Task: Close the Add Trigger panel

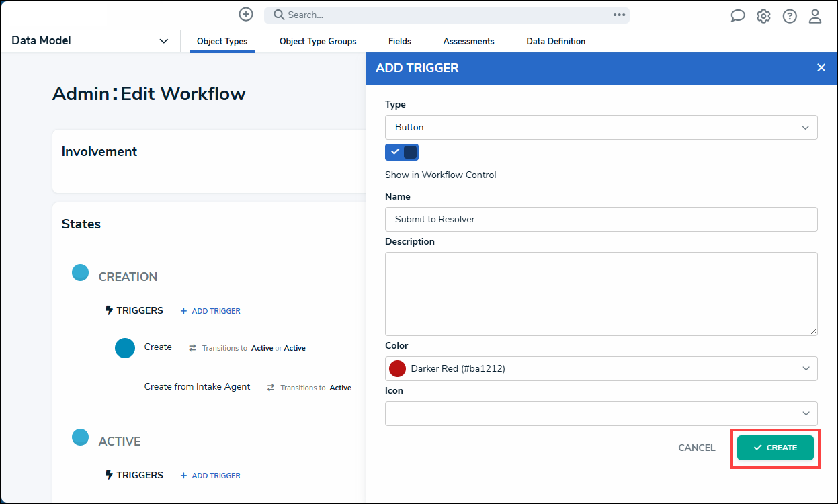Action: (821, 67)
